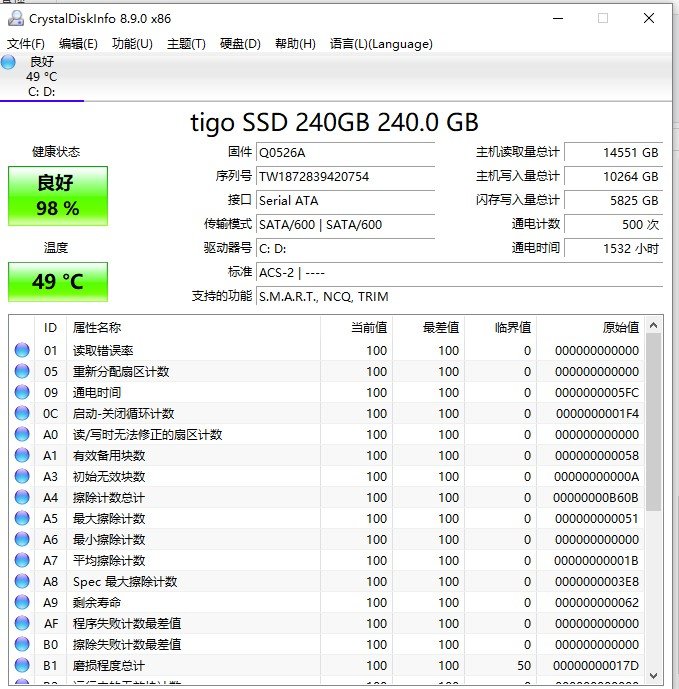This screenshot has height=689, width=679.
Task: Click the green 良好 98 % health button
Action: 58,196
